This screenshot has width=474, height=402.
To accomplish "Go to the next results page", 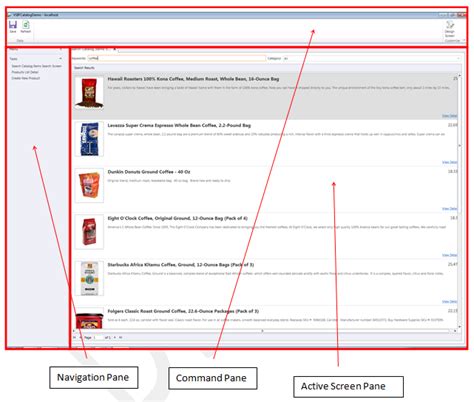I will tap(115, 337).
